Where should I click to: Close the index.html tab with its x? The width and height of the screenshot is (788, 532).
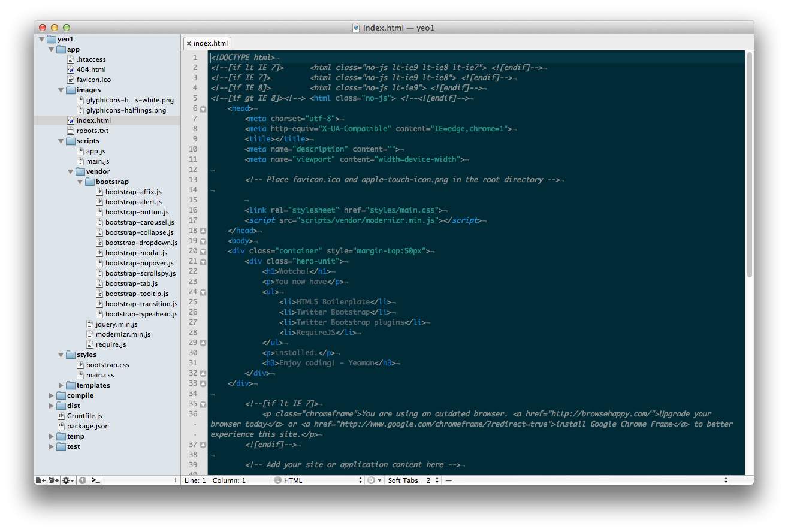[x=189, y=44]
